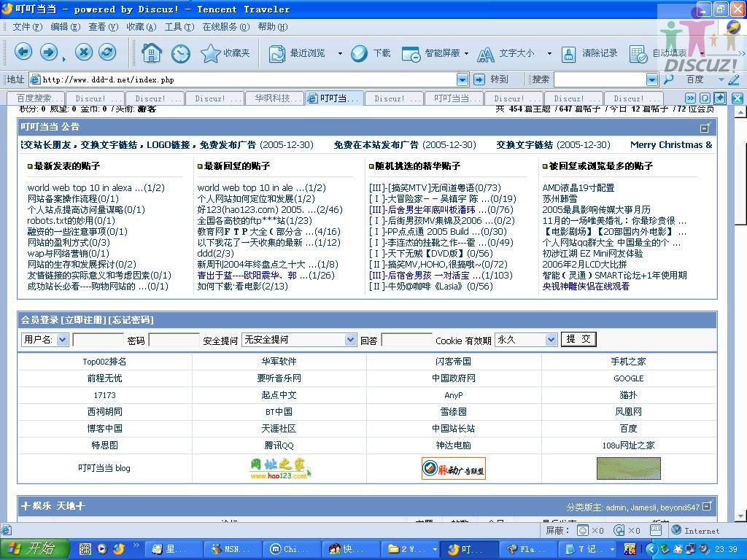Go to the home page via house icon
The image size is (747, 560).
(152, 52)
